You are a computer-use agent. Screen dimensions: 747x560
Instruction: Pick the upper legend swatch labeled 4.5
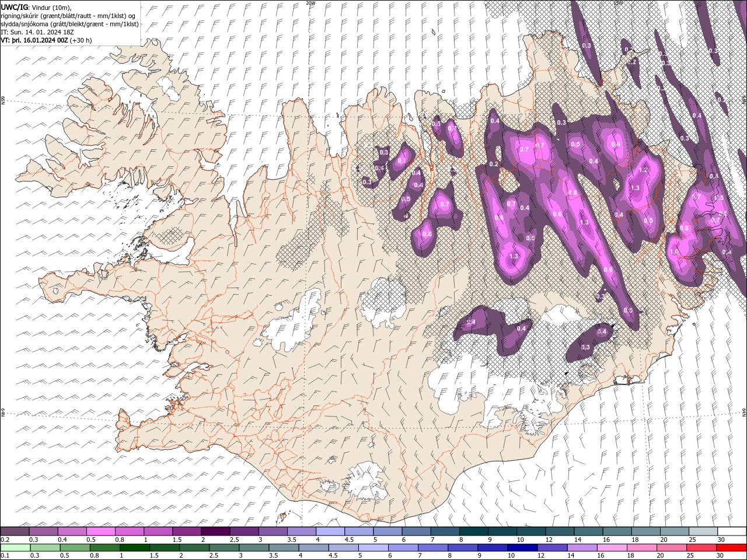pyautogui.click(x=359, y=531)
